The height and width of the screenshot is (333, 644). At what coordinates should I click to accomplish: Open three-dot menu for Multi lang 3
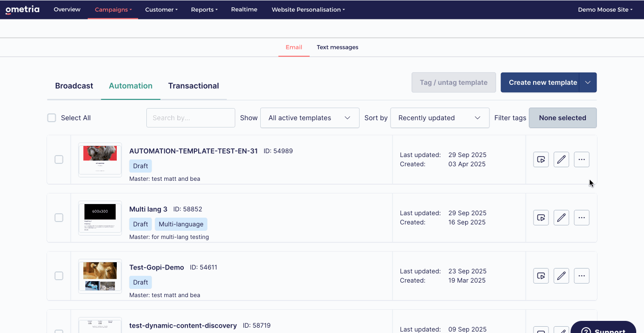[x=581, y=218]
